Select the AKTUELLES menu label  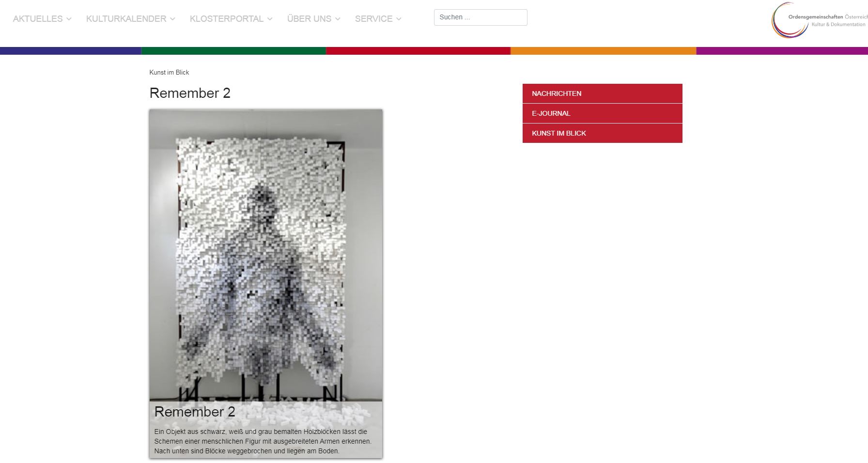coord(38,19)
